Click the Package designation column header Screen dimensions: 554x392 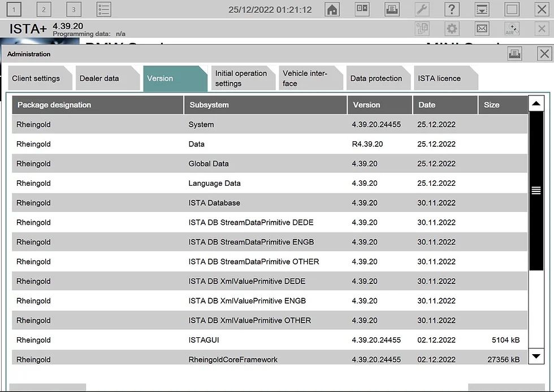pos(97,105)
